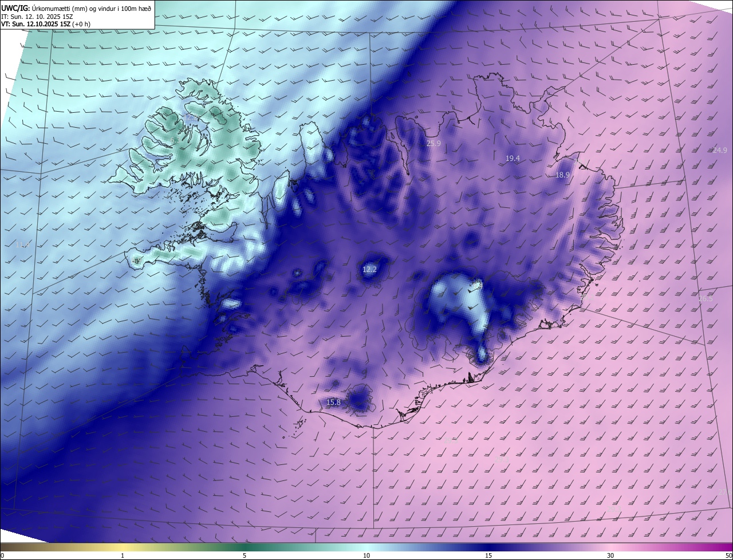Click the colour scale tick label 50

(728, 555)
